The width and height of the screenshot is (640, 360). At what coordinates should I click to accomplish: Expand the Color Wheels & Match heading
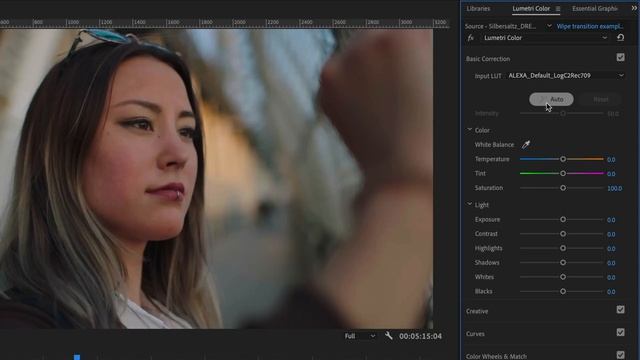[496, 356]
